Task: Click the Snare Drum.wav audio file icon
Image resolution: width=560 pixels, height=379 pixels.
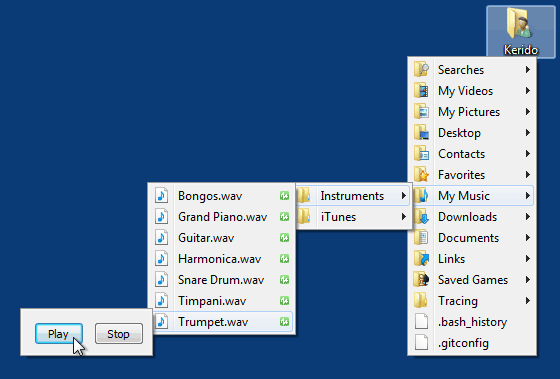Action: click(x=161, y=280)
